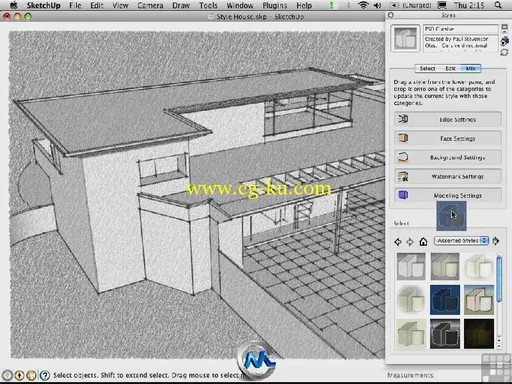This screenshot has width=512, height=384.
Task: Select the dark chalk-outline style thumbnail
Action: [445, 334]
